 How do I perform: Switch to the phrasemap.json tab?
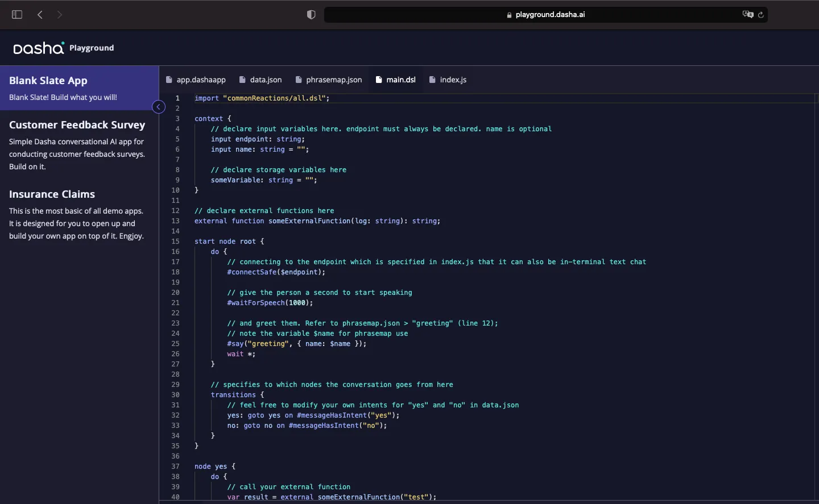tap(328, 80)
